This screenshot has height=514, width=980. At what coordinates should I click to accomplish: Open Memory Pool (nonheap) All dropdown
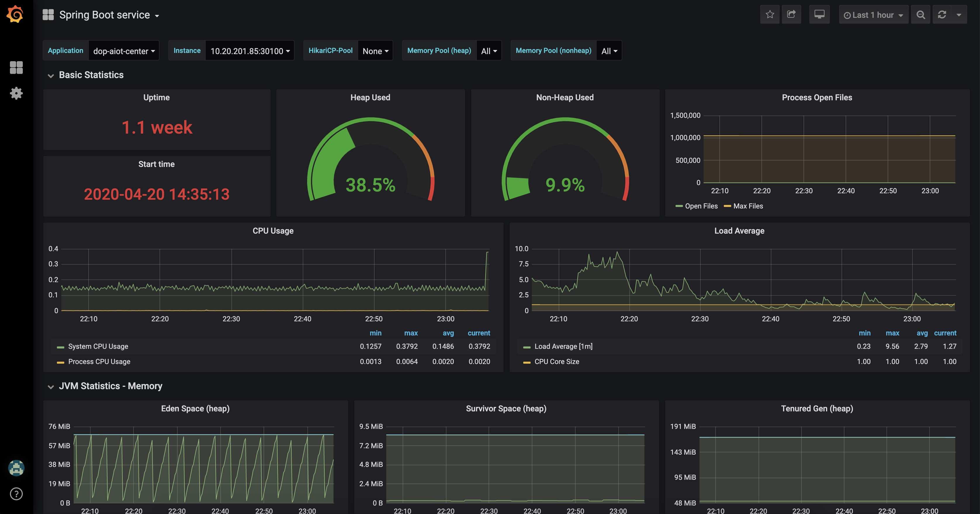609,51
